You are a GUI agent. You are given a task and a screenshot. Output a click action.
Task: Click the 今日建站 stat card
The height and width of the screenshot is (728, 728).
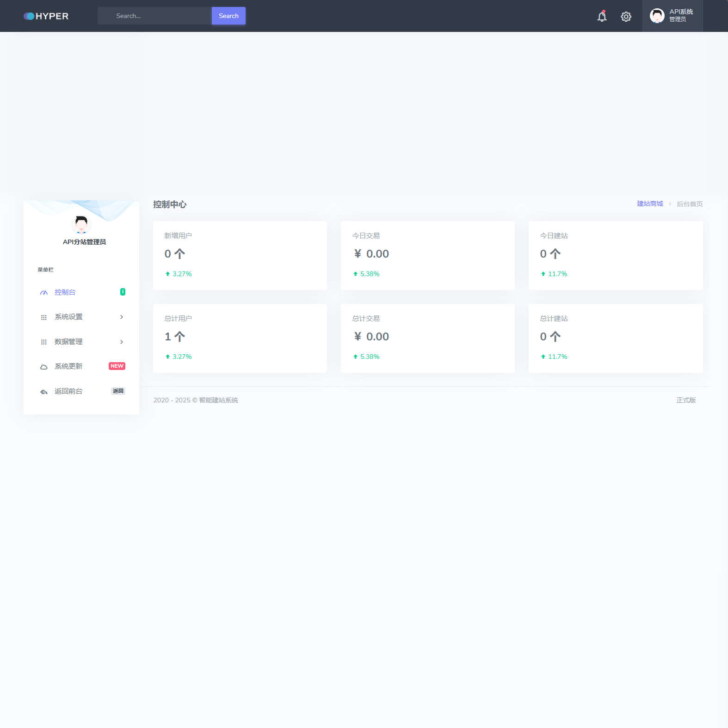(x=616, y=255)
